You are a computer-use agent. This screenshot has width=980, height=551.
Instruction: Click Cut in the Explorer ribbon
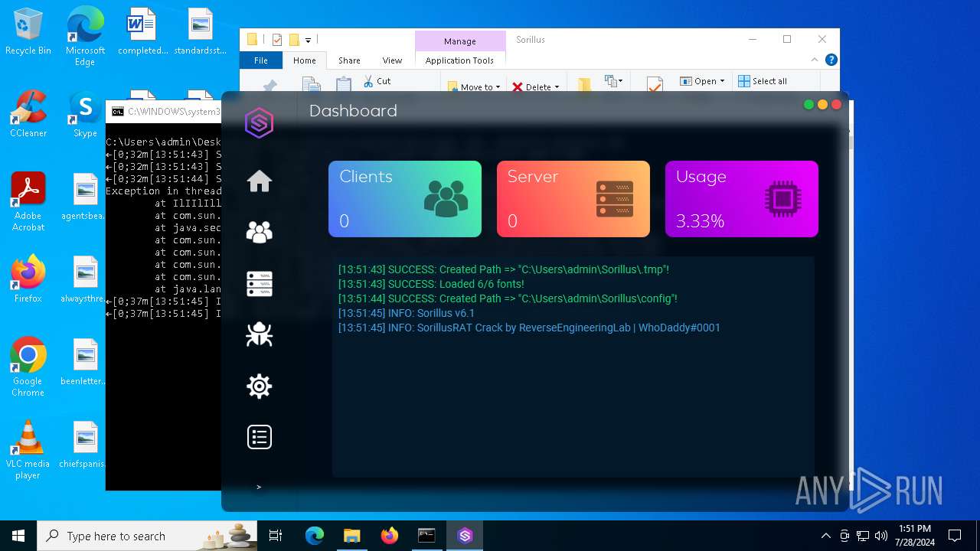pyautogui.click(x=377, y=80)
